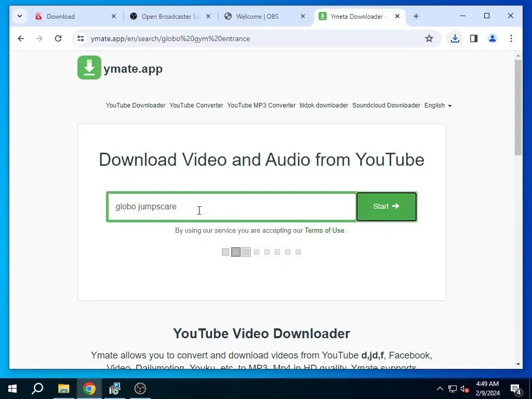Click the address bar URL
Viewport: 532px width, 399px height.
170,38
